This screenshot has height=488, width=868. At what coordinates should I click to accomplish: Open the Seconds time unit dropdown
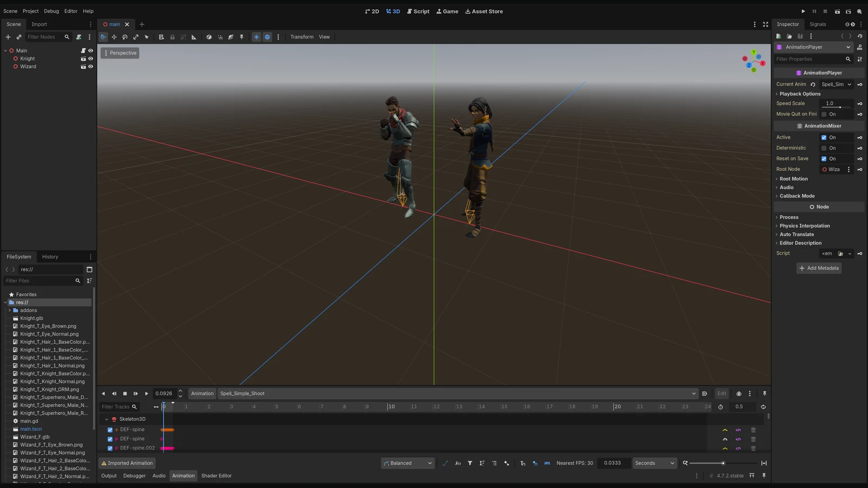[655, 463]
